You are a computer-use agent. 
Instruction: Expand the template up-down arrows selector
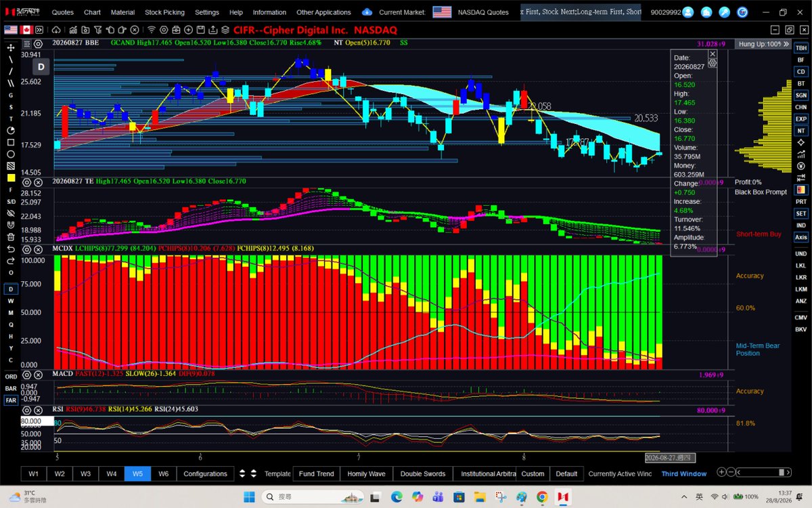coord(253,473)
